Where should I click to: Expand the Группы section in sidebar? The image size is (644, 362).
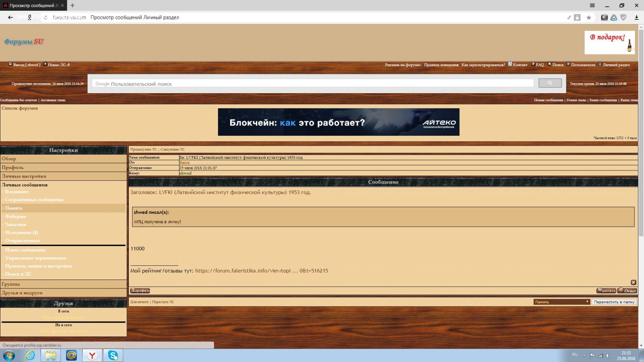(x=11, y=284)
